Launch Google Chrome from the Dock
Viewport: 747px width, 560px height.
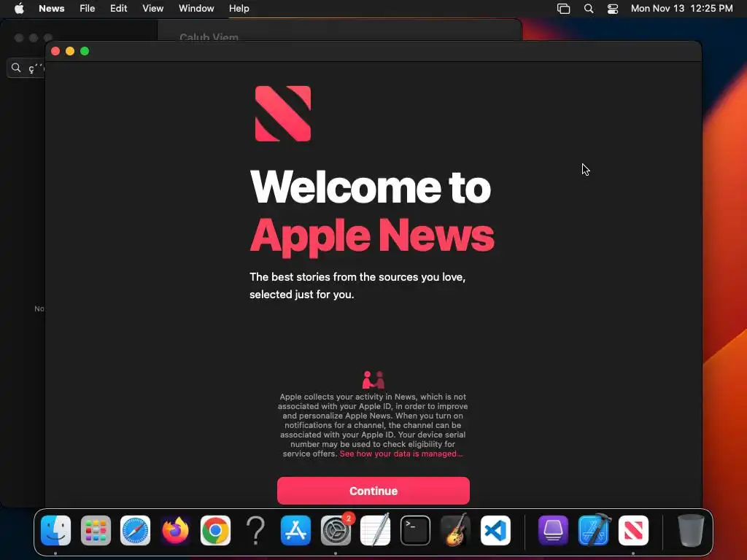215,530
